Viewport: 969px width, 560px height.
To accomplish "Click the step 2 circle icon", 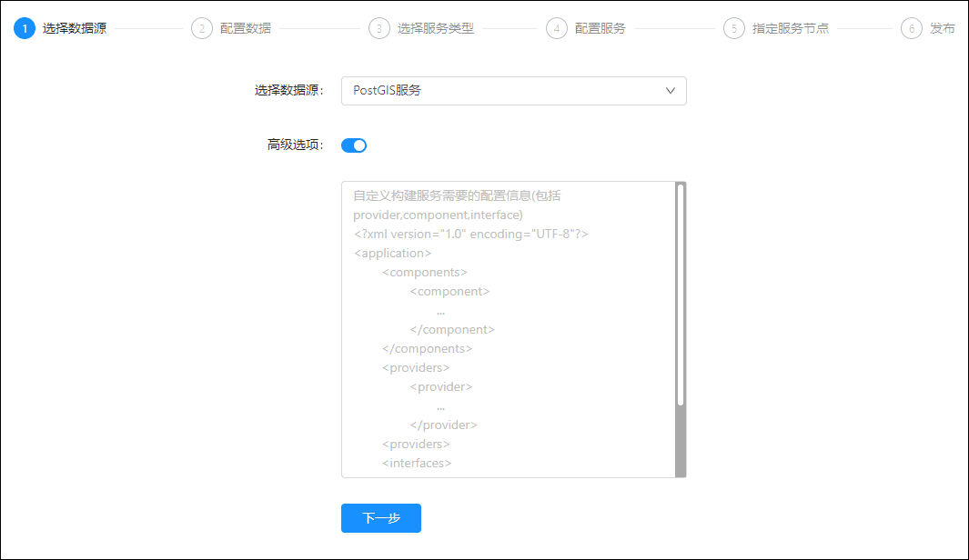I will click(x=202, y=28).
